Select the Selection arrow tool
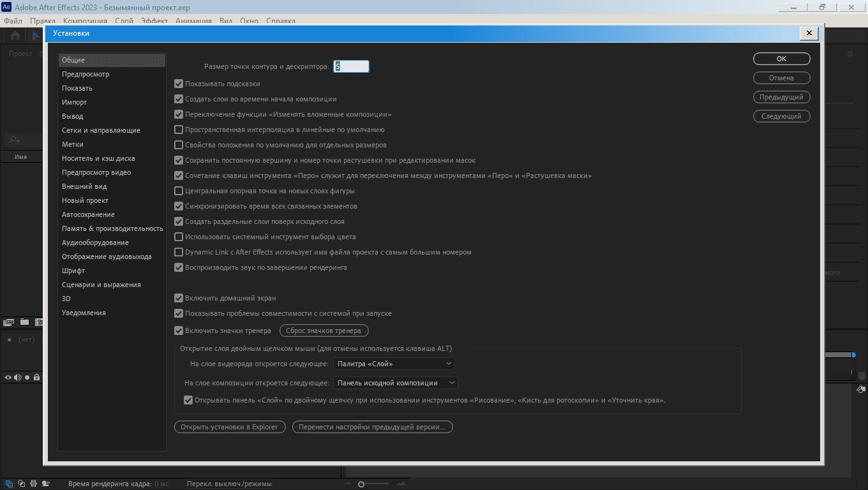 click(36, 36)
